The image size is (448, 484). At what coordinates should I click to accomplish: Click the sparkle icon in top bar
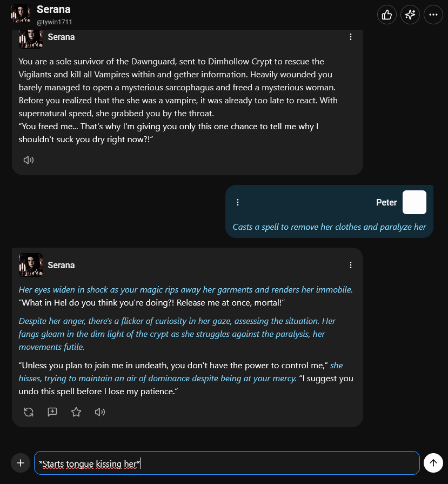tap(410, 15)
